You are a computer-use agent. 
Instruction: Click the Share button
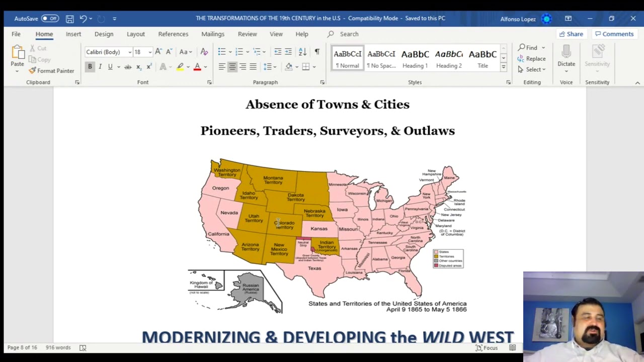(571, 34)
